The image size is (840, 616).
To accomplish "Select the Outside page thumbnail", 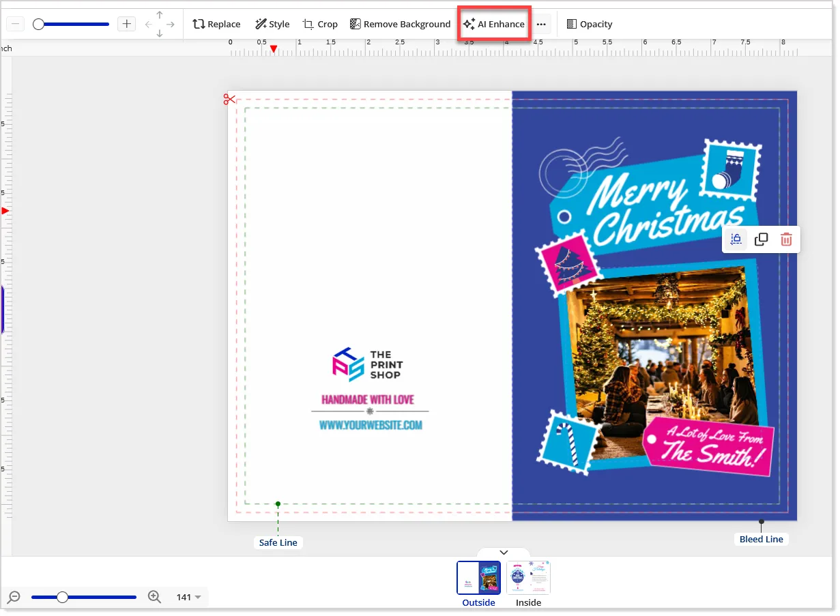I will coord(478,578).
